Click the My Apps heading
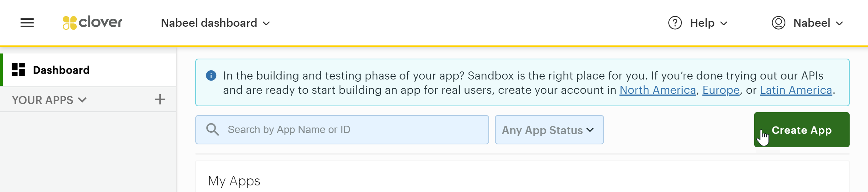Screen dimensions: 868x192 point(234,181)
